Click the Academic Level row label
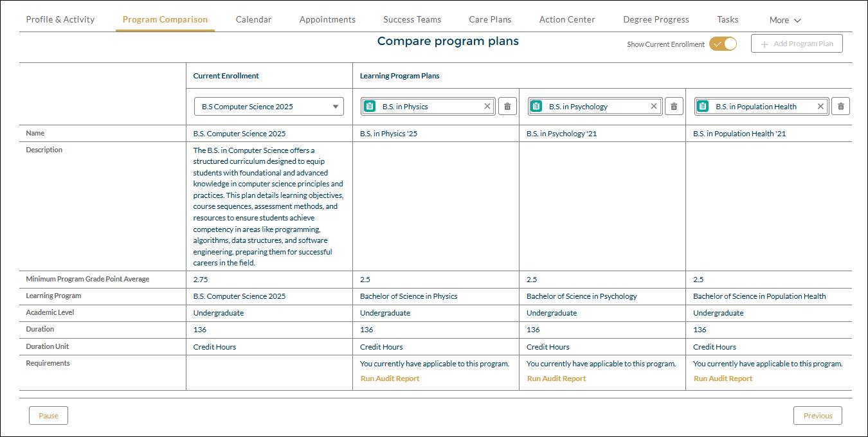The height and width of the screenshot is (437, 868). click(x=50, y=312)
